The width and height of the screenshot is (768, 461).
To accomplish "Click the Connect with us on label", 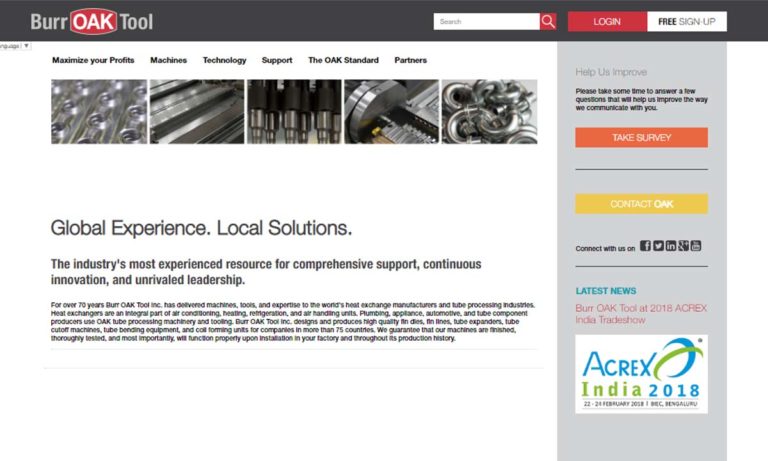I will [605, 248].
